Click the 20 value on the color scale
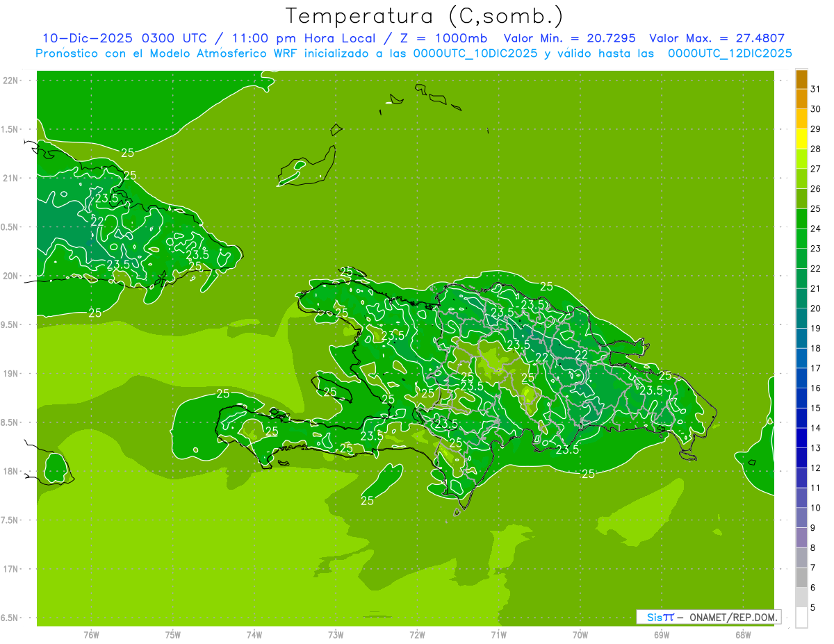834x644 pixels. 815,308
